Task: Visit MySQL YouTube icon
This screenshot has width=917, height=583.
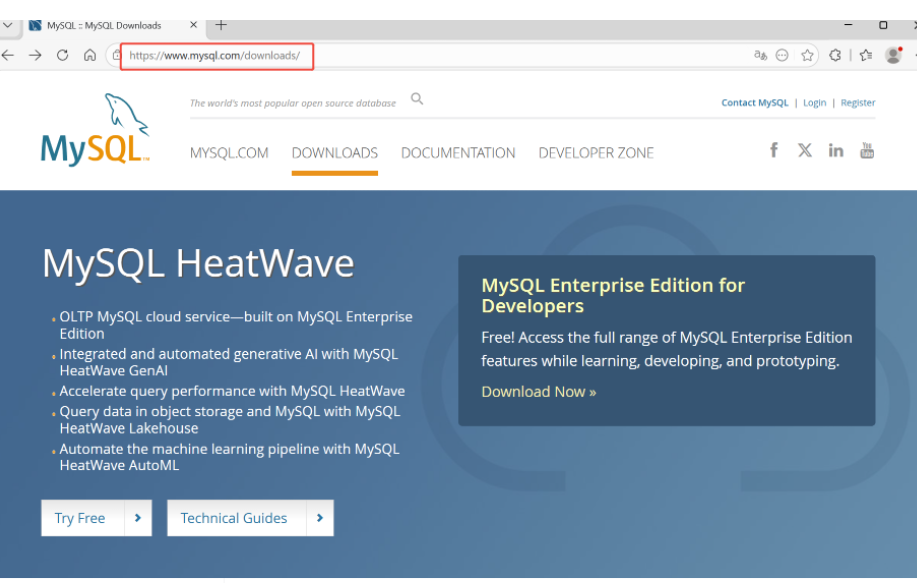Action: coord(867,150)
